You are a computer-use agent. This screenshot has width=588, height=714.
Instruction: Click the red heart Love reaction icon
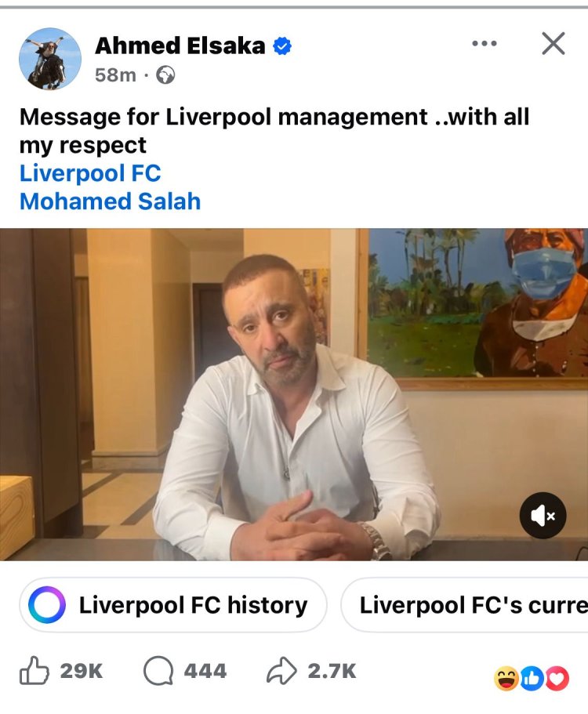(x=557, y=679)
